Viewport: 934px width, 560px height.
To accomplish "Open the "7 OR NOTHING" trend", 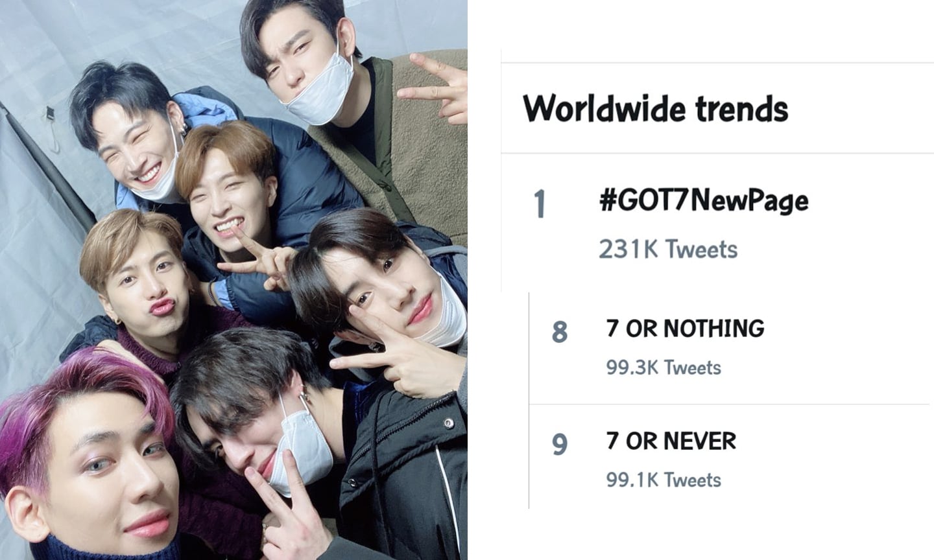I will [x=685, y=329].
